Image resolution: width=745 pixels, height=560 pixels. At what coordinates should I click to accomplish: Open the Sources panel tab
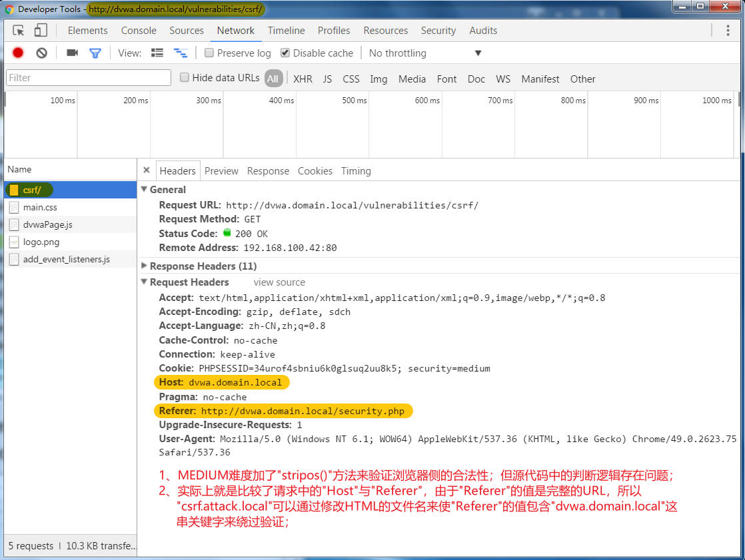click(187, 31)
